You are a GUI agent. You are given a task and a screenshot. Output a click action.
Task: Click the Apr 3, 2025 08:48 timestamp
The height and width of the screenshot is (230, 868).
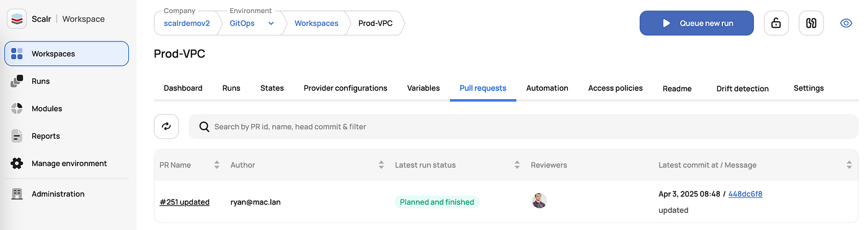(x=689, y=194)
